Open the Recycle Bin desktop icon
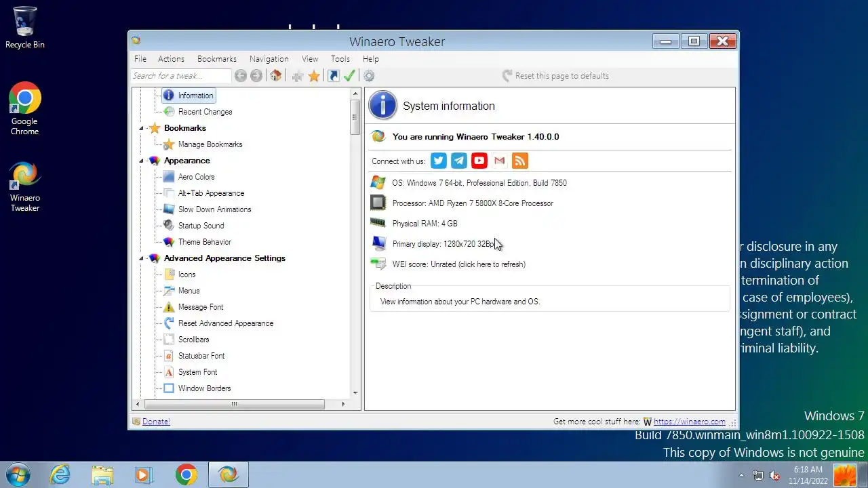The height and width of the screenshot is (488, 868). [x=25, y=28]
